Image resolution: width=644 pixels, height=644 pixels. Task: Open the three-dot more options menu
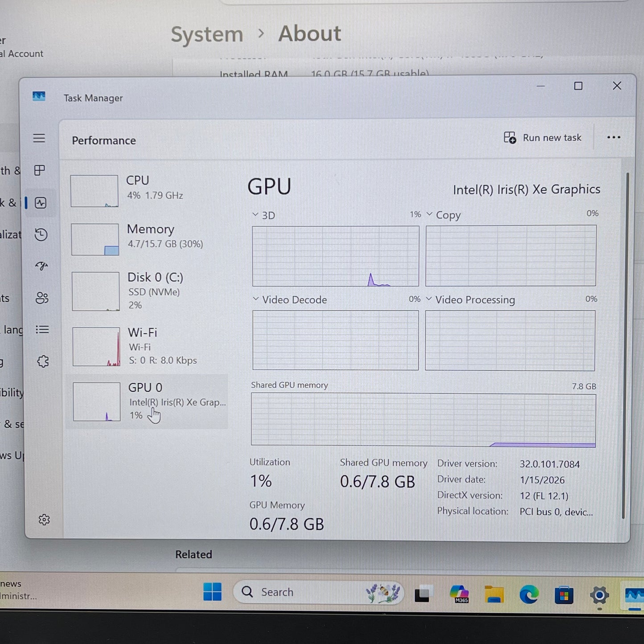614,138
